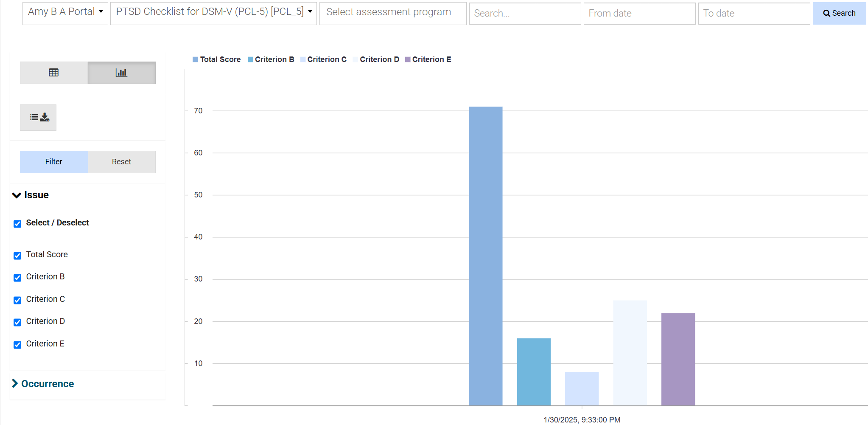Apply filters with the Filter button
The width and height of the screenshot is (868, 425).
pos(54,162)
